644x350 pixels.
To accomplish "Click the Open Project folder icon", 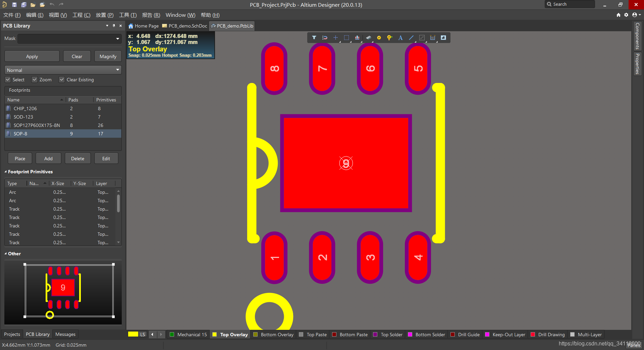I will coord(42,5).
